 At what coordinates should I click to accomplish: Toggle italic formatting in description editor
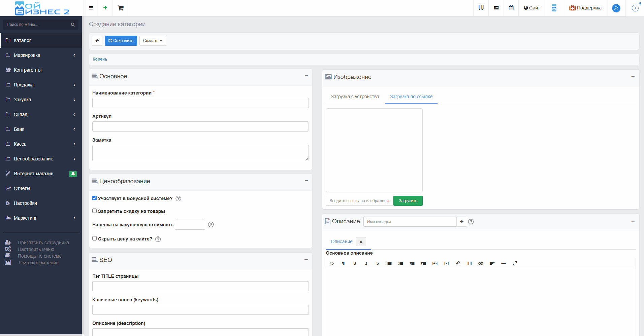[366, 263]
